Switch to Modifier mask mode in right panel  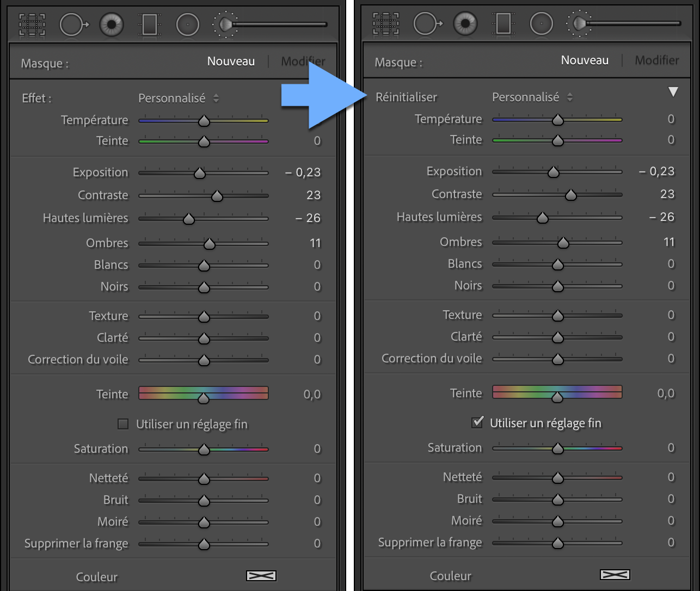click(657, 60)
